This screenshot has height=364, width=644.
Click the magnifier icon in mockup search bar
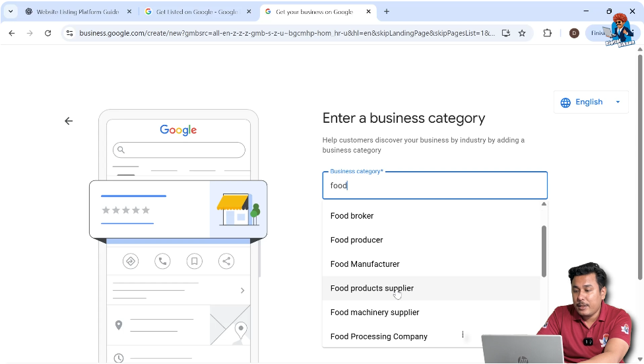click(121, 150)
